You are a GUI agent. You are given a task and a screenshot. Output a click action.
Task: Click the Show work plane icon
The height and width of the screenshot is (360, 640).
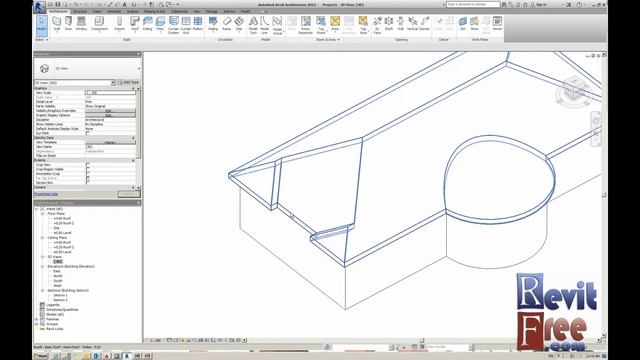(x=474, y=24)
